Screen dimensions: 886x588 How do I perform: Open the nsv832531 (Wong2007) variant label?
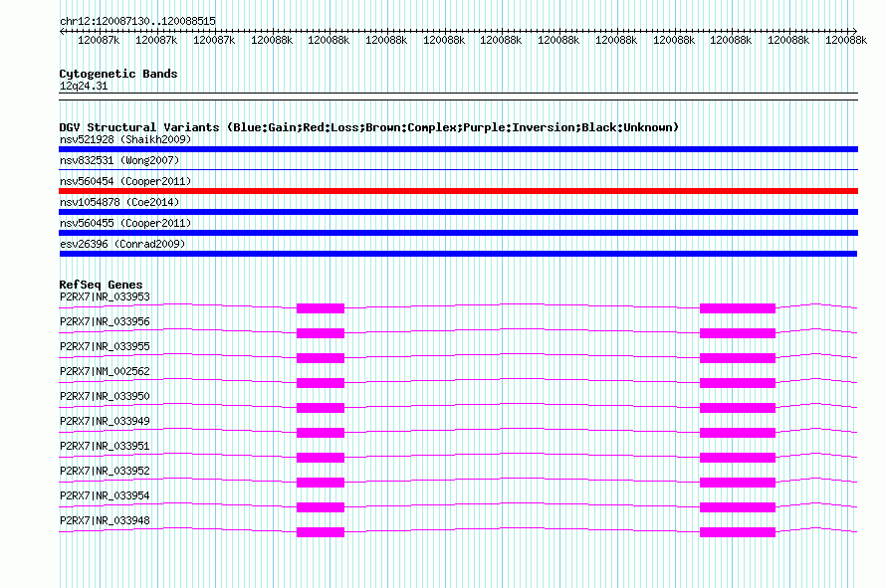click(x=119, y=160)
